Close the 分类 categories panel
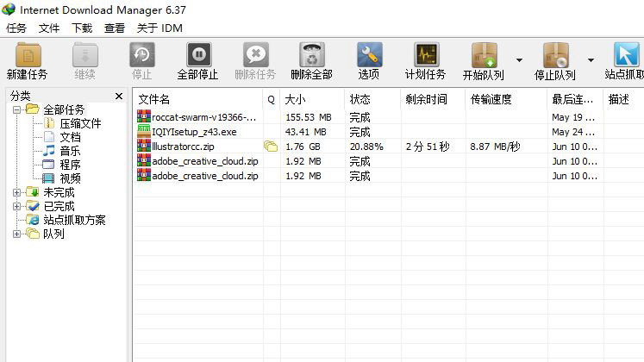The width and height of the screenshot is (644, 362). (119, 96)
